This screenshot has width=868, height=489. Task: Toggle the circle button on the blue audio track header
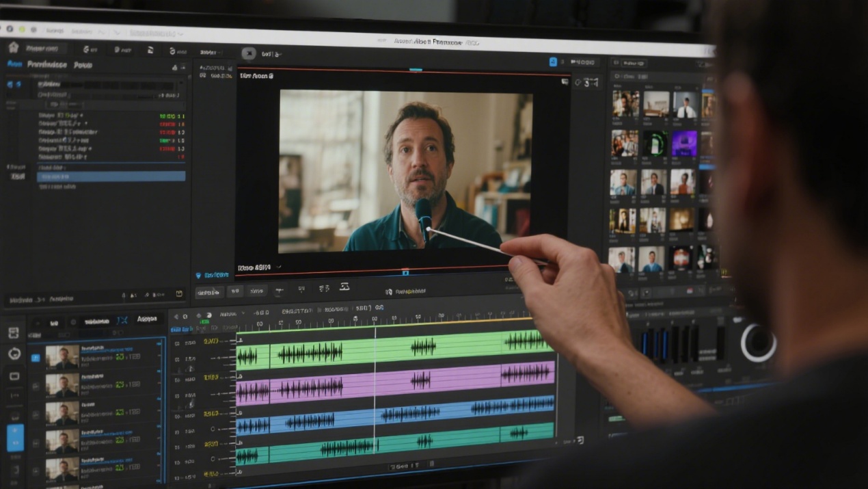pos(213,429)
